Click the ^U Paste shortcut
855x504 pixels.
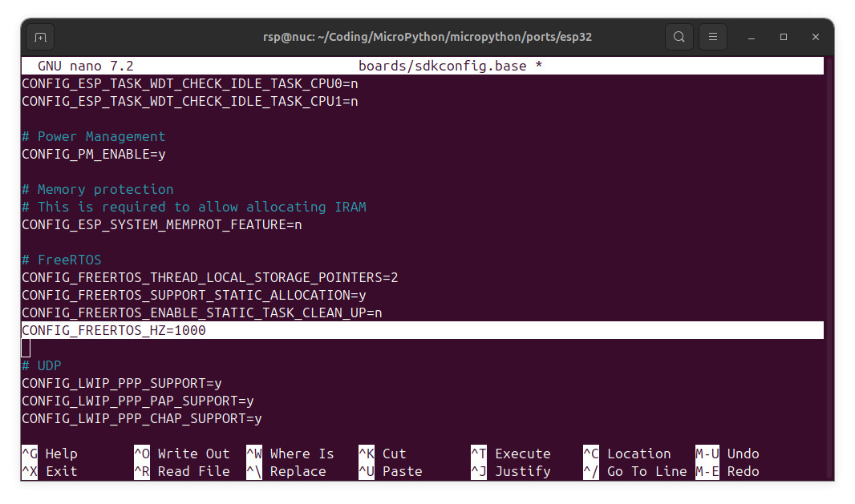coord(391,471)
